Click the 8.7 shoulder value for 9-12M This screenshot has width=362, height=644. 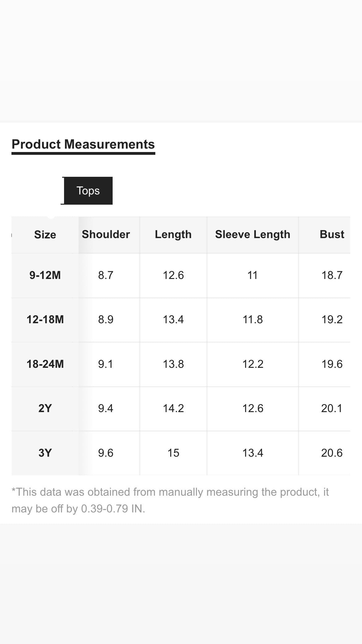(106, 275)
